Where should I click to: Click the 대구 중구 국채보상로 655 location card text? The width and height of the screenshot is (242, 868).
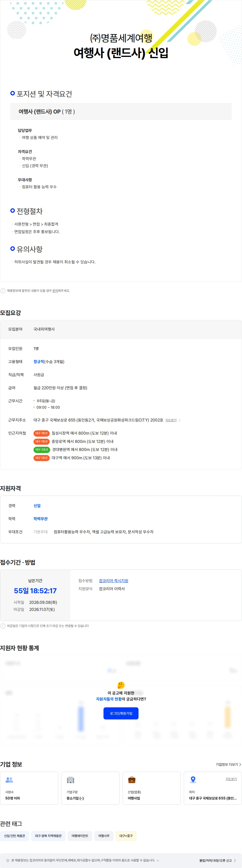point(213,798)
